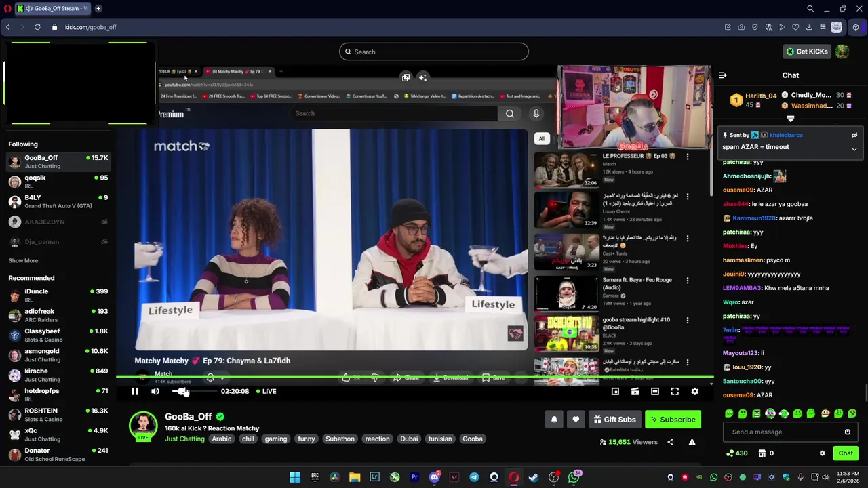Open the asmongold recommended channel
Viewport: 868px width, 488px height.
pyautogui.click(x=58, y=355)
